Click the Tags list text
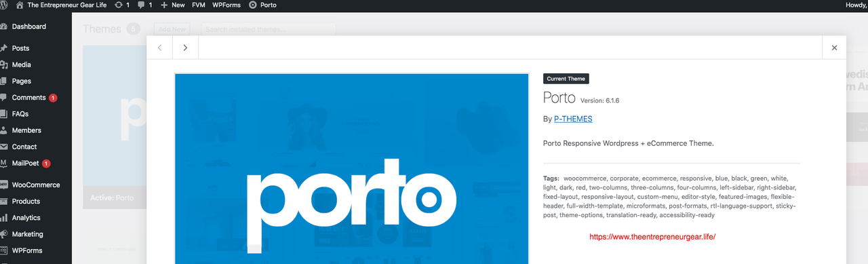The image size is (868, 264). coord(671,196)
